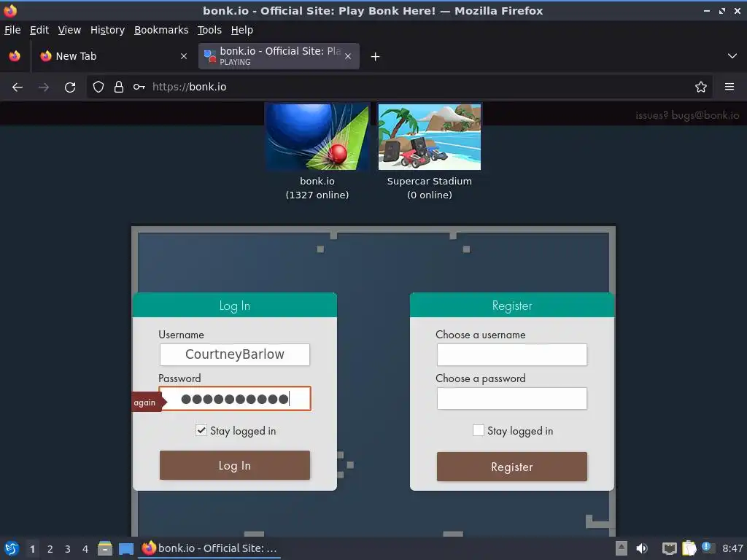Open the system start menu icon
Screen dimensions: 747x560
[x=12, y=548]
